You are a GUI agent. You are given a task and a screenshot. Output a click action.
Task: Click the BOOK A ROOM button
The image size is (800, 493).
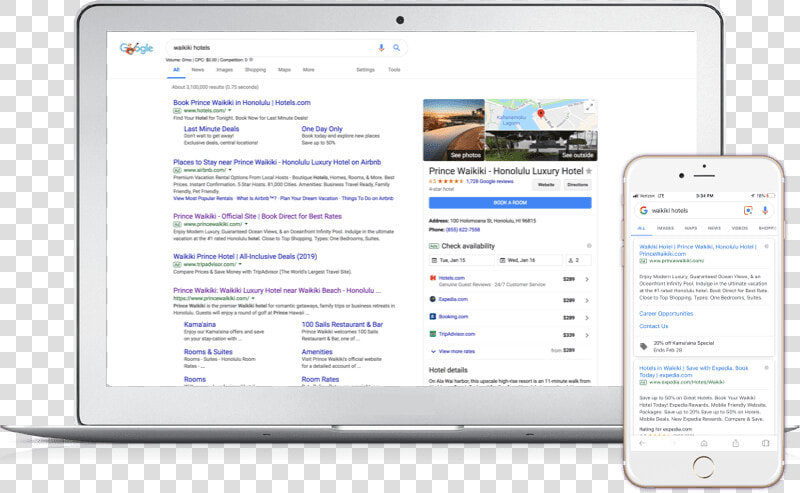click(510, 203)
